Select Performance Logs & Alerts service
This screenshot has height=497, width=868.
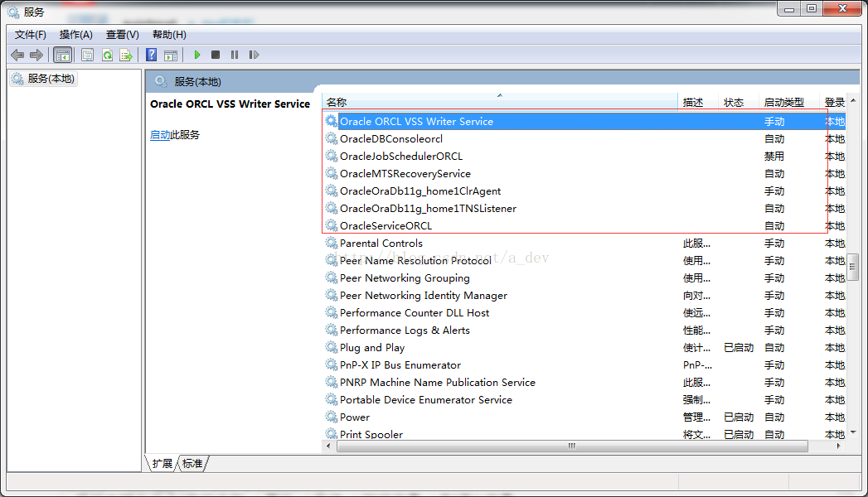click(584, 331)
